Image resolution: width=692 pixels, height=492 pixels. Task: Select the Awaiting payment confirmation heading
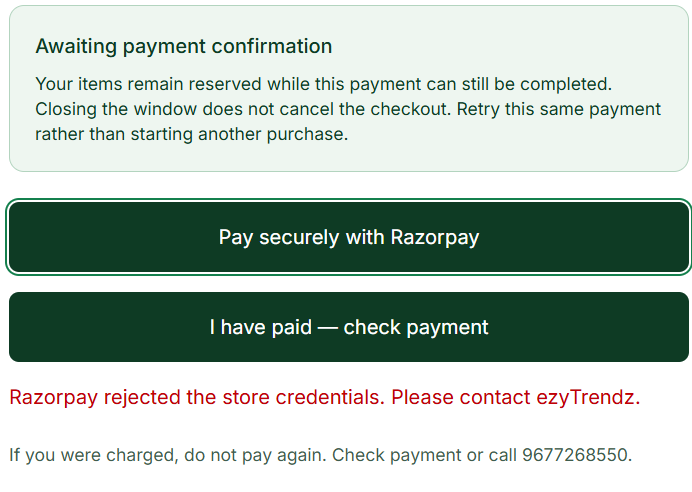click(x=184, y=46)
